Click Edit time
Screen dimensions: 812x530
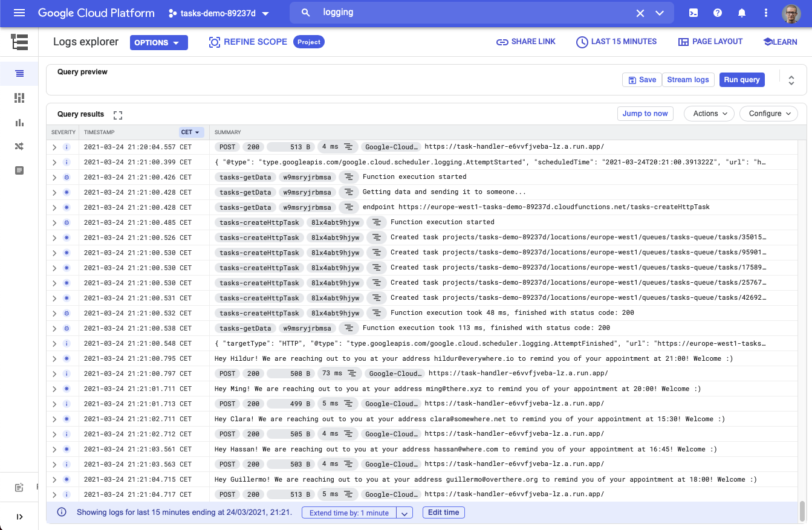pos(444,512)
